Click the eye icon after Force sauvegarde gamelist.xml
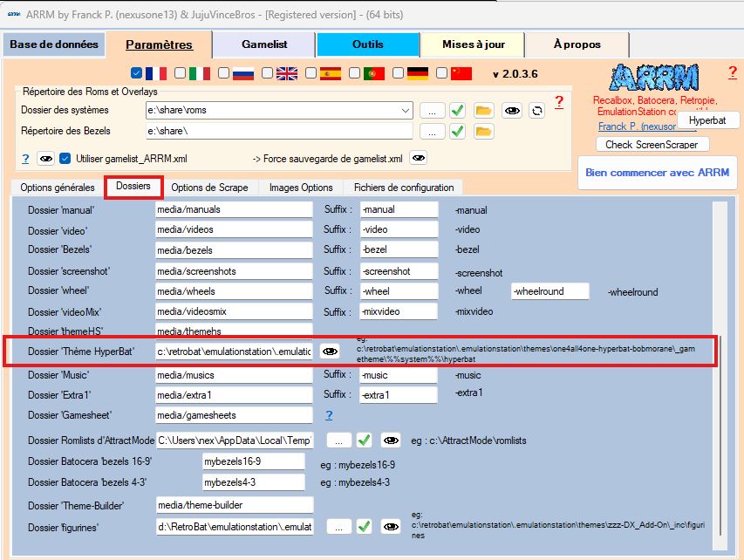Screen dimensions: 744x560 pyautogui.click(x=419, y=158)
